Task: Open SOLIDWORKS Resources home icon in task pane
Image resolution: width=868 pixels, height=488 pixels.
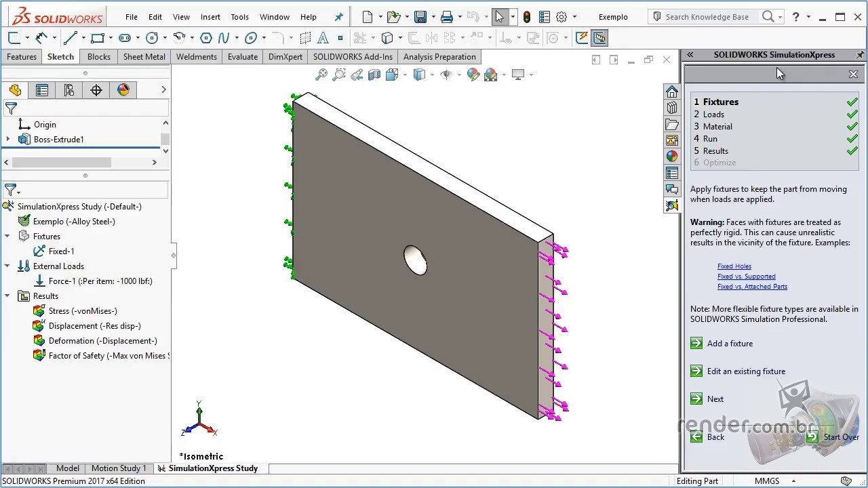Action: (x=672, y=91)
